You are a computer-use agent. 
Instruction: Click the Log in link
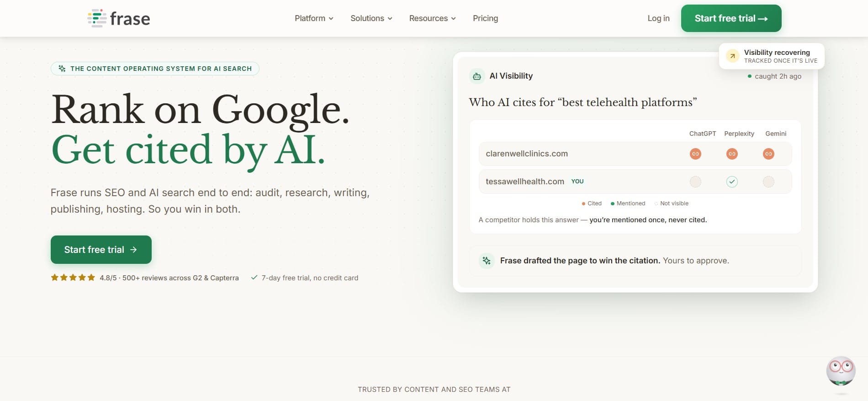[x=658, y=18]
